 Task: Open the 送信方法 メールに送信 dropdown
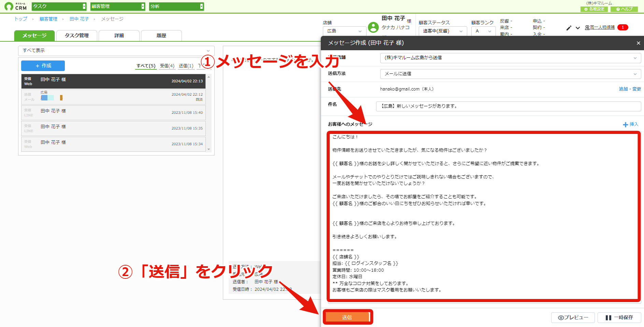coord(510,74)
